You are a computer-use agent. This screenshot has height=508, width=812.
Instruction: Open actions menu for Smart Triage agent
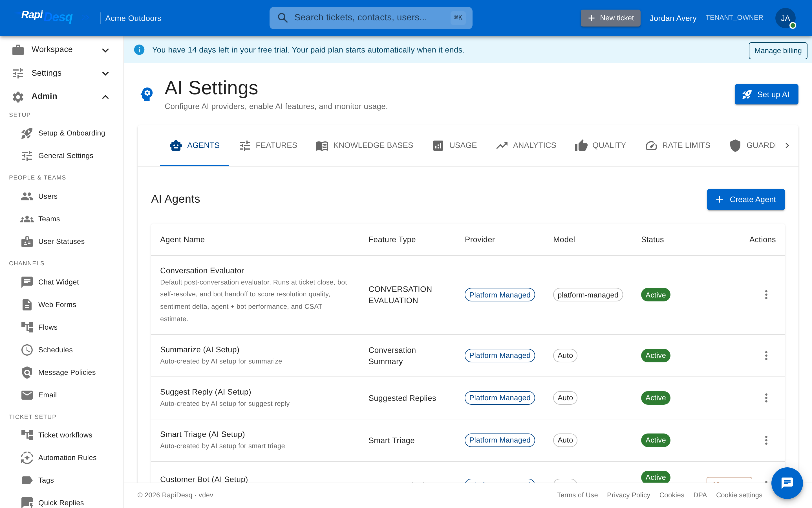pos(766,440)
